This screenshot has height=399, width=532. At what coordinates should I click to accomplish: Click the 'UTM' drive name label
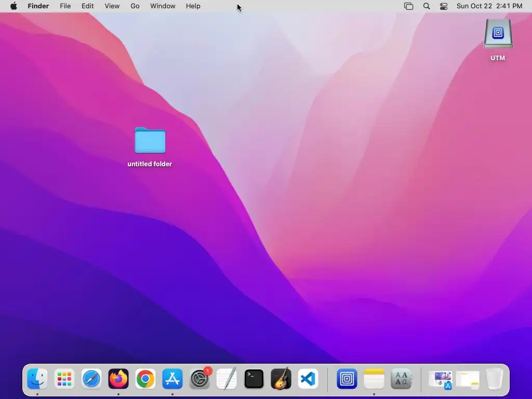[x=498, y=58]
